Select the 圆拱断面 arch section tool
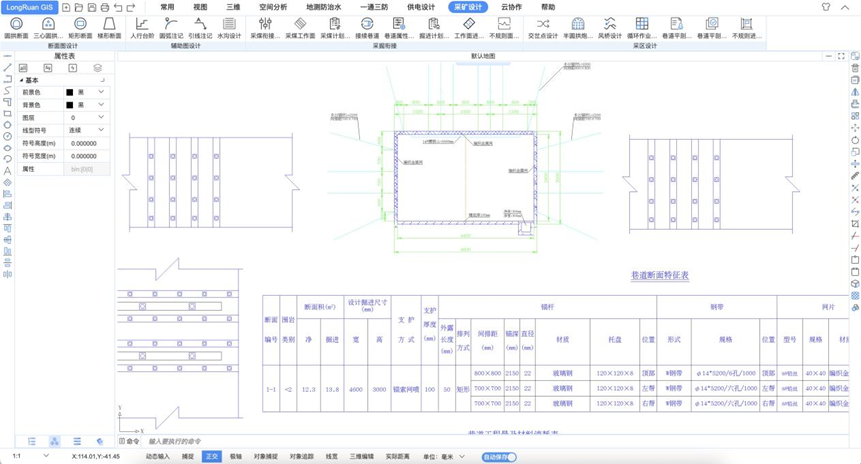861x464 pixels. pos(16,26)
